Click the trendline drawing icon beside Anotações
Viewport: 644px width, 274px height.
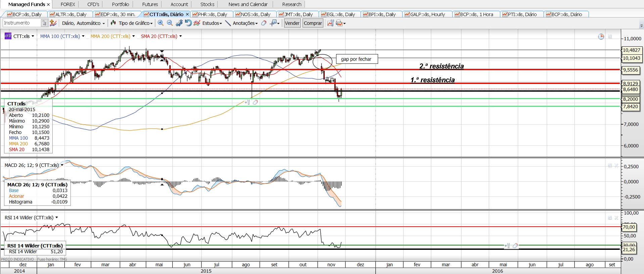point(228,23)
